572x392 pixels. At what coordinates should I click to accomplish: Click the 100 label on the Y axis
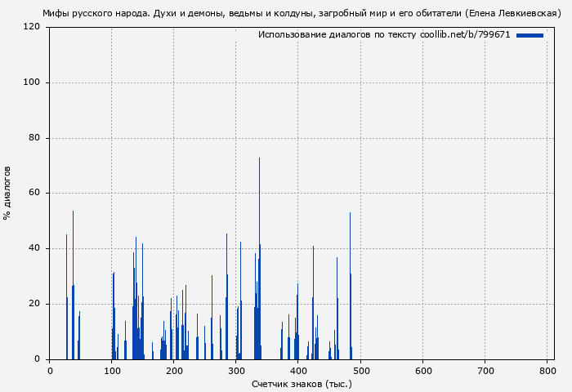tap(33, 82)
